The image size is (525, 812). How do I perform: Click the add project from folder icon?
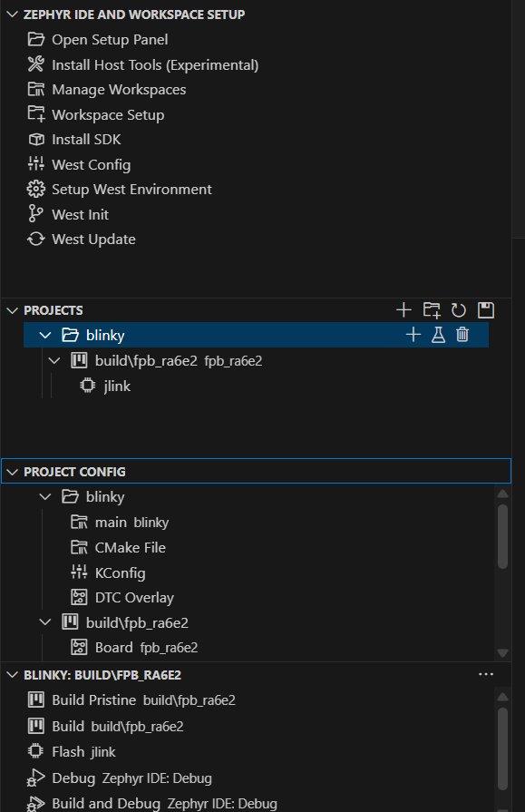(432, 310)
